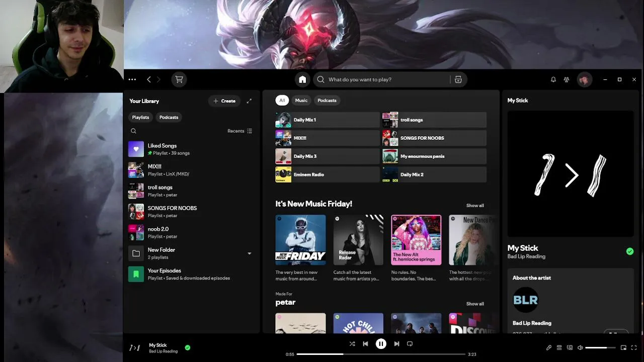
Task: Open the Recents sort dropdown
Action: (239, 131)
